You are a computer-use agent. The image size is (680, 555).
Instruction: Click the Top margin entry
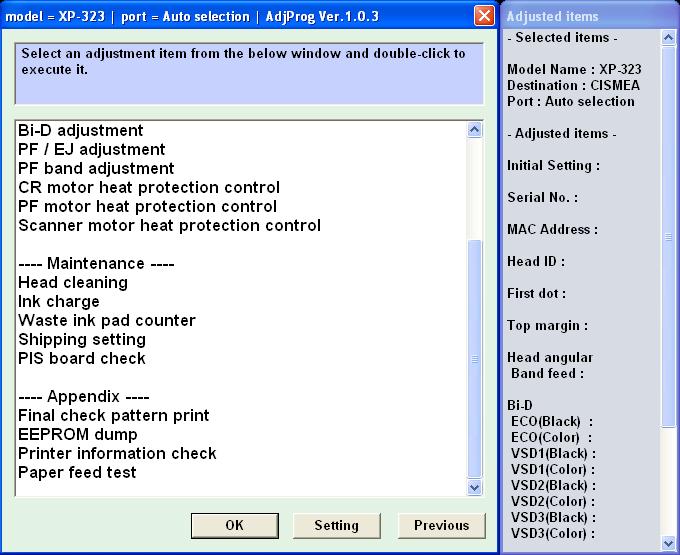tap(548, 326)
